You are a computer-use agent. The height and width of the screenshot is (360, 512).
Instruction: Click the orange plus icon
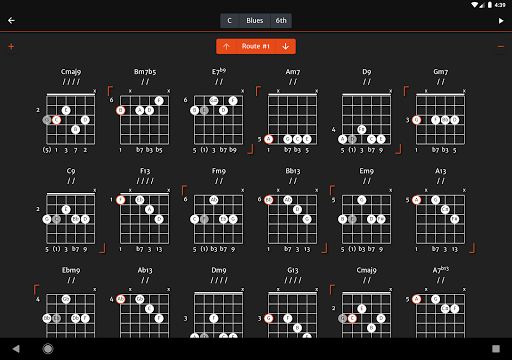coord(11,46)
